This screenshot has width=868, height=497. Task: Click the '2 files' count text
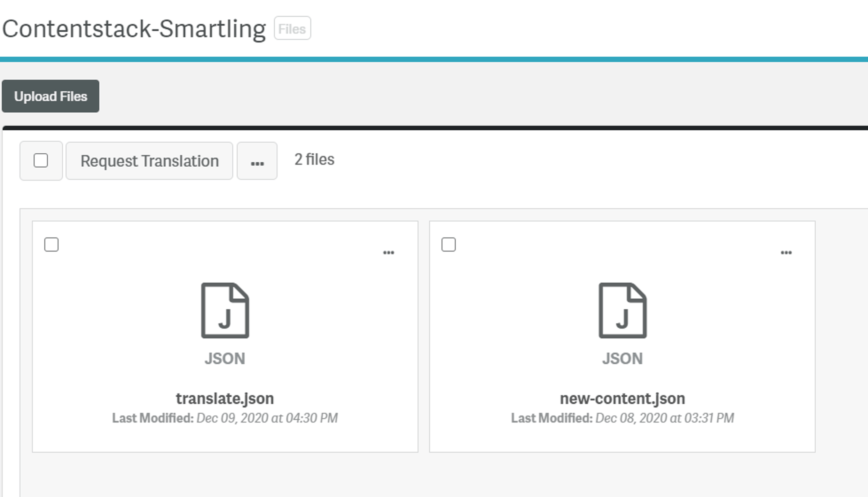[x=314, y=159]
